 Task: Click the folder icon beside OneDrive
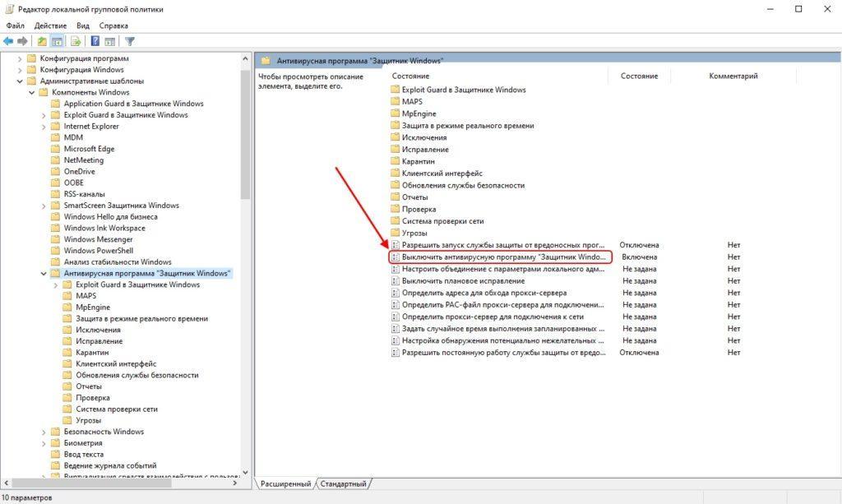55,172
